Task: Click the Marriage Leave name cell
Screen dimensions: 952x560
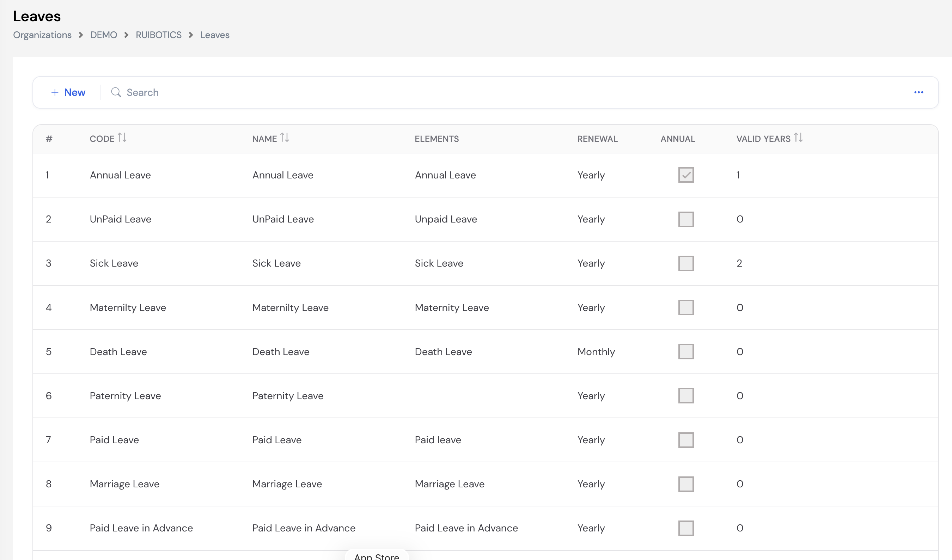Action: (287, 484)
